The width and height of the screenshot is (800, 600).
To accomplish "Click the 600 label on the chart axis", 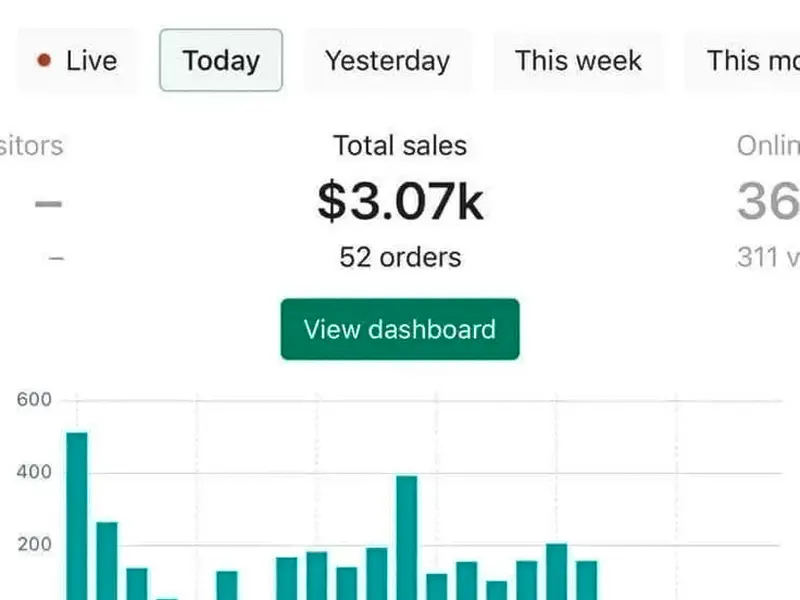I will pos(34,400).
